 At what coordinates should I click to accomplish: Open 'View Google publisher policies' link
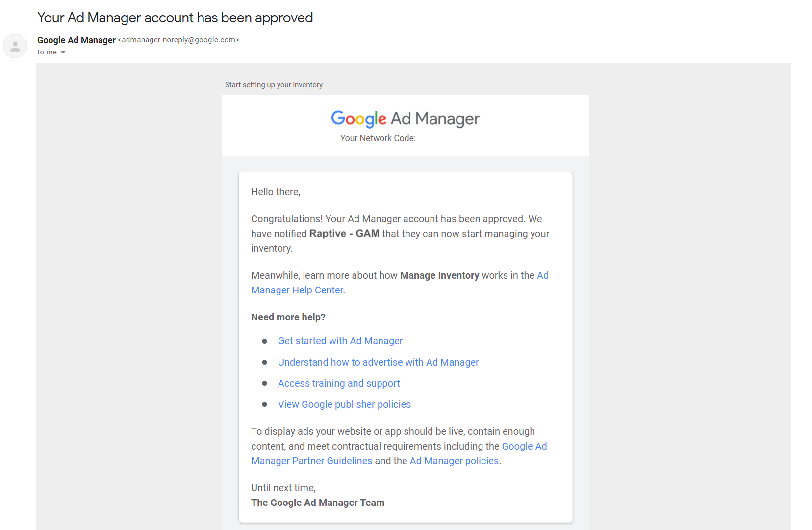coord(344,404)
